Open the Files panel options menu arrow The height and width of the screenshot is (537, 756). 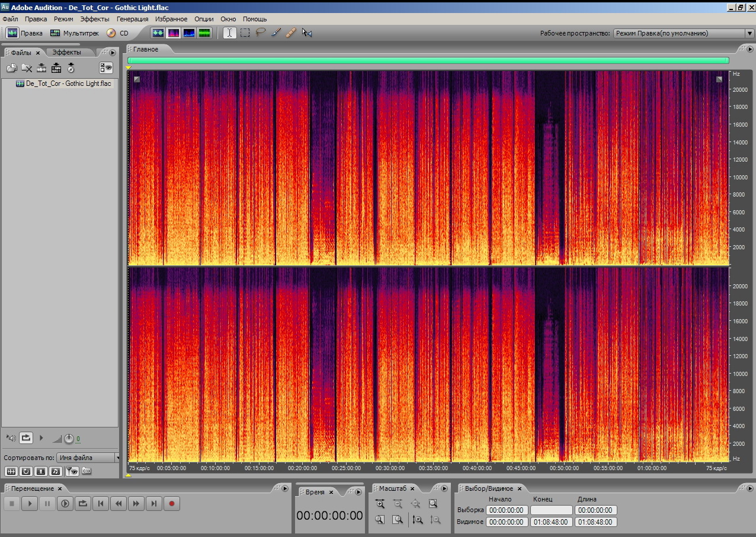(113, 53)
